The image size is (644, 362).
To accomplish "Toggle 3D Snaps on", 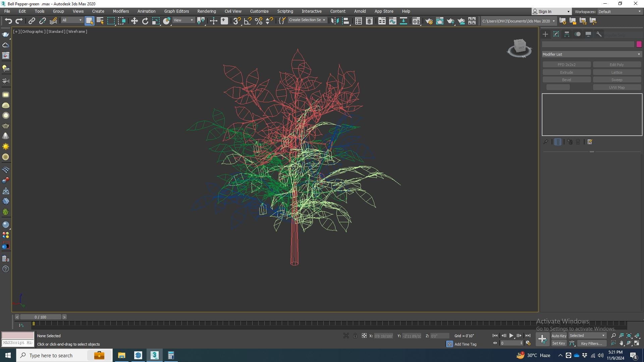I will coord(236,21).
